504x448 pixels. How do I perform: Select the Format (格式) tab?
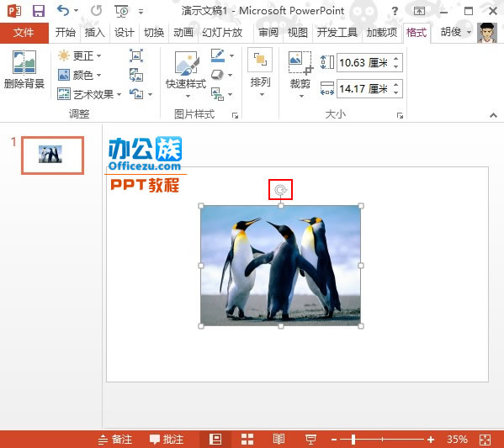coord(416,33)
